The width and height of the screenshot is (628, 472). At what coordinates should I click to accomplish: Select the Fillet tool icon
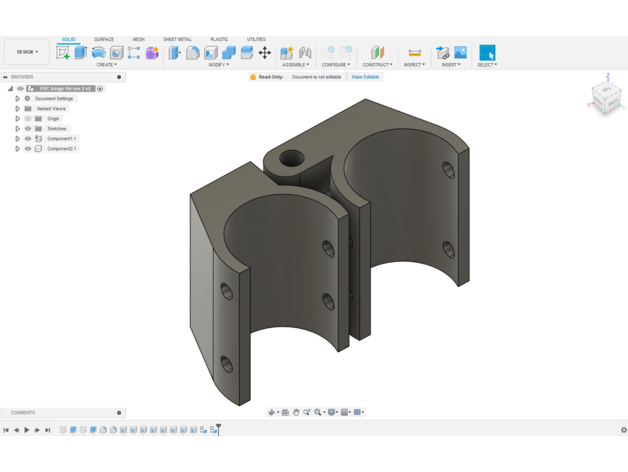[x=193, y=53]
